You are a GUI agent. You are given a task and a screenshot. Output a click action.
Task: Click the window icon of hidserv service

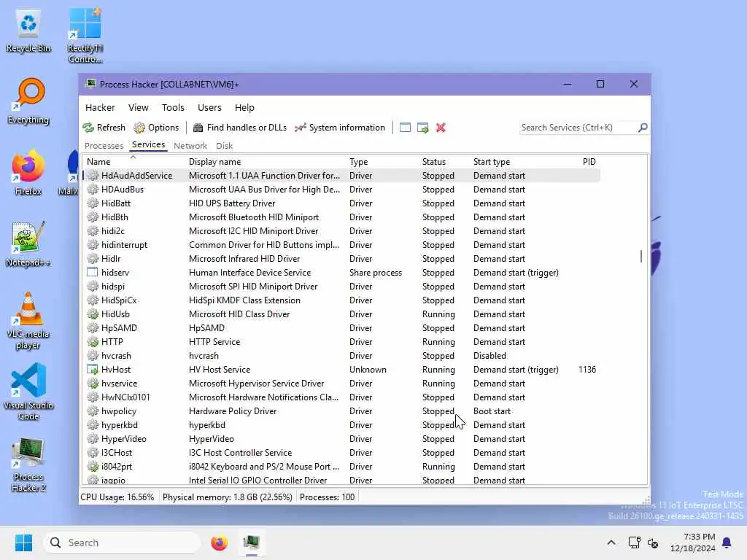point(93,273)
